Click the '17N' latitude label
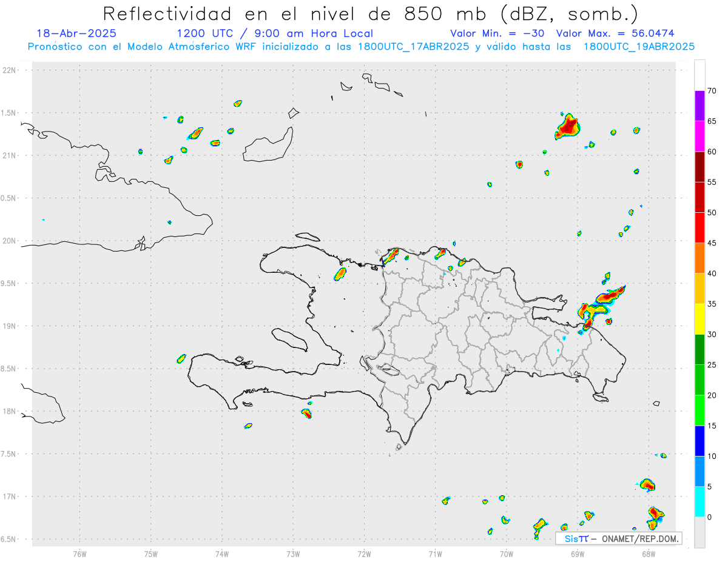The width and height of the screenshot is (728, 562). pyautogui.click(x=10, y=497)
